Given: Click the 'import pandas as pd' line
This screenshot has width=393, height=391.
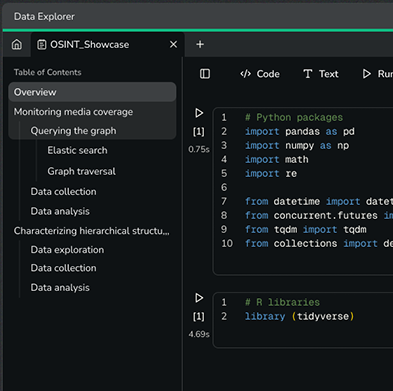Looking at the screenshot, I should tap(300, 131).
